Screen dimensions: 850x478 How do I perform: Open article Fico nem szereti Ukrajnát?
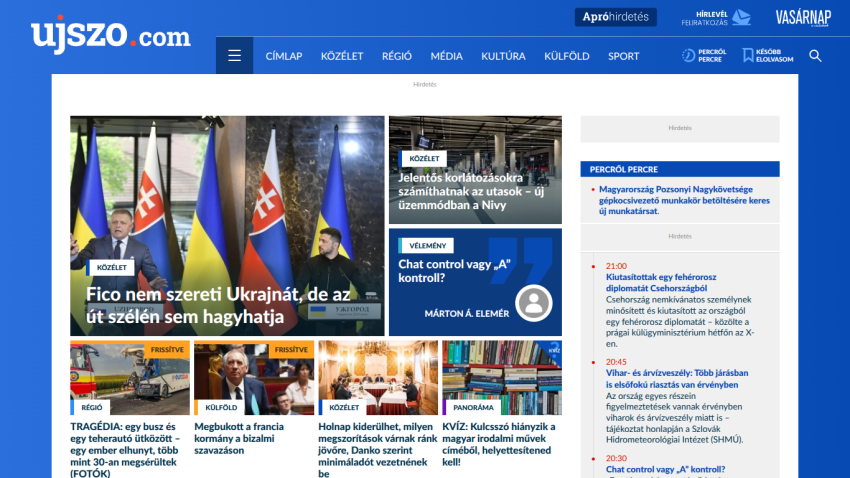coord(218,305)
